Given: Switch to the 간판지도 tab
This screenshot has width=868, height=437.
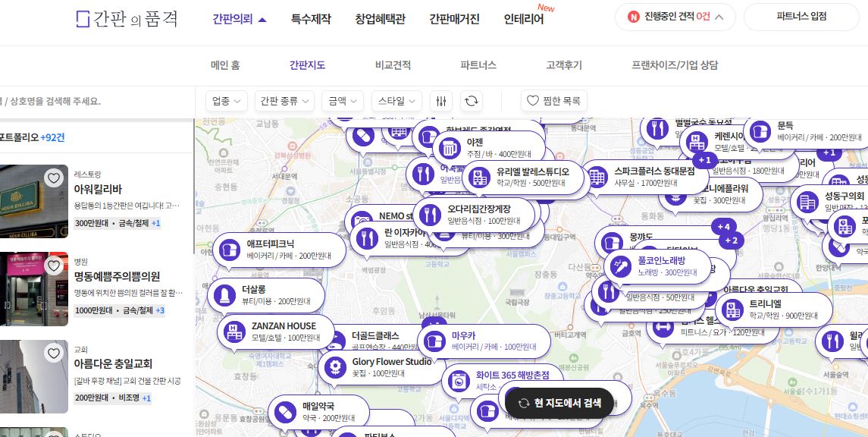Looking at the screenshot, I should tap(307, 64).
